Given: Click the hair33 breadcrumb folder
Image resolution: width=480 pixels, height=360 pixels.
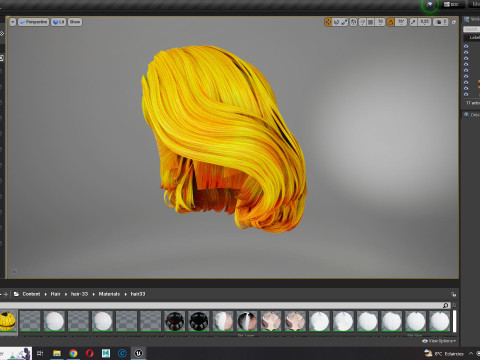Looking at the screenshot, I should click(138, 294).
